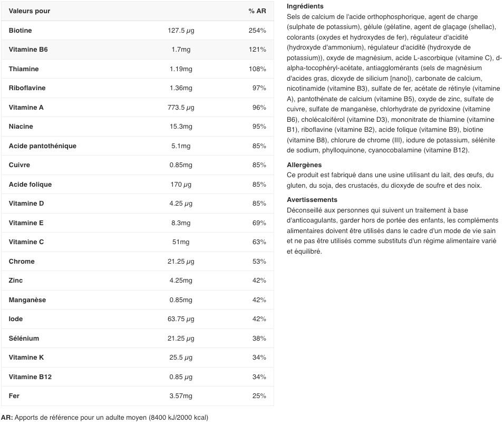Select the Vitamine C 63% value
Image resolution: width=504 pixels, height=425 pixels.
click(x=259, y=242)
